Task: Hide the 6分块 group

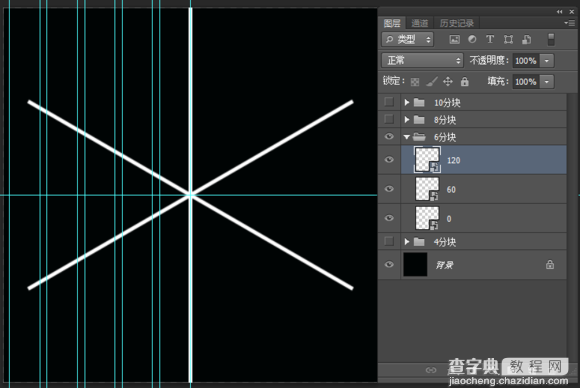Action: coord(389,137)
